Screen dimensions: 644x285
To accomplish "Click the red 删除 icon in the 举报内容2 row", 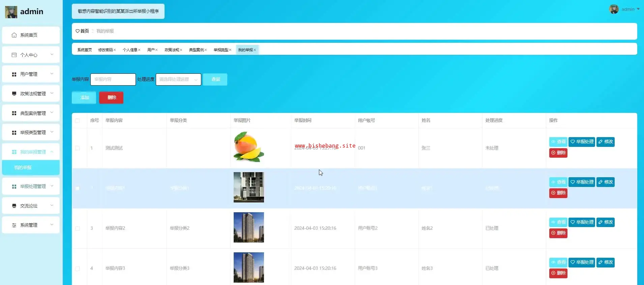I will 553,233.
